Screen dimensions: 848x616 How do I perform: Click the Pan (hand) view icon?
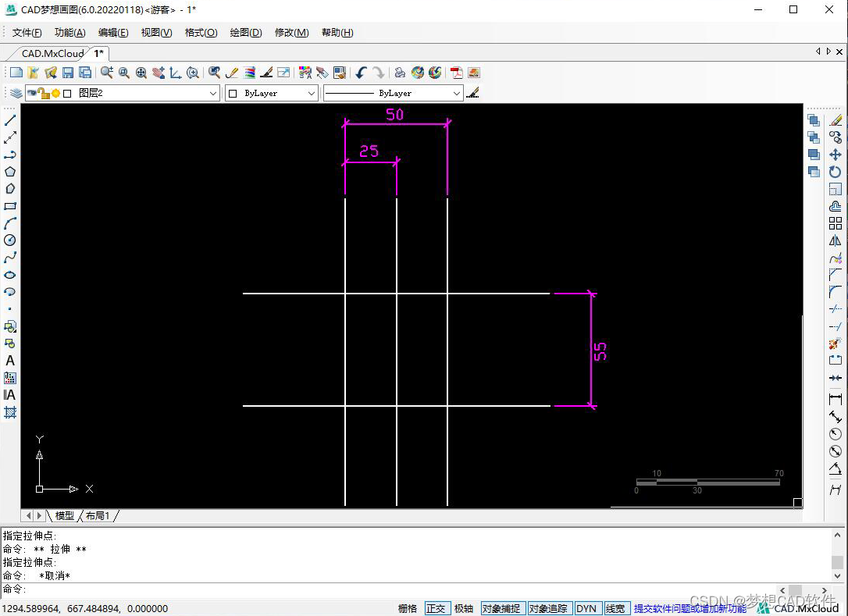click(x=158, y=73)
